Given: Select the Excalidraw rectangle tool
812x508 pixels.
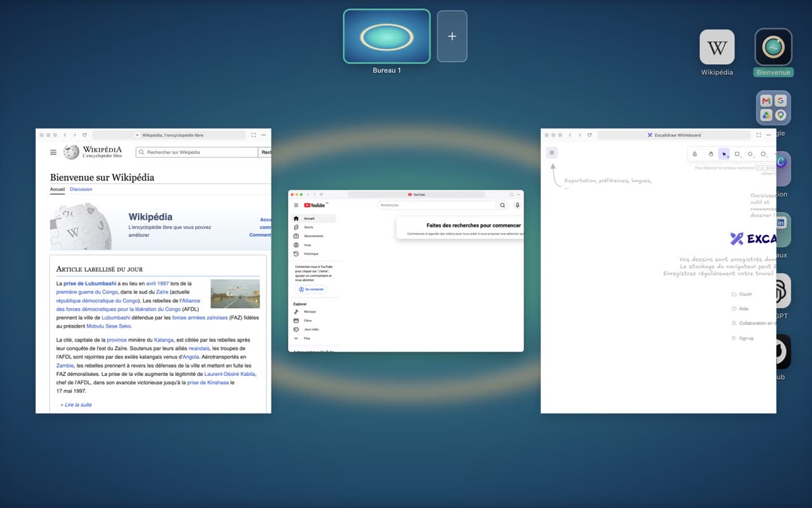Looking at the screenshot, I should [737, 154].
